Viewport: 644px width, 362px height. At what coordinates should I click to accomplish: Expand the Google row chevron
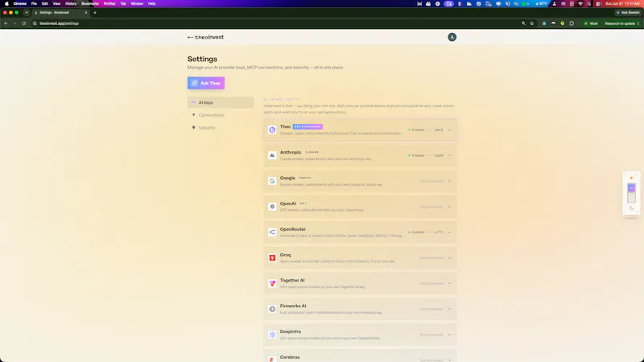click(x=449, y=181)
